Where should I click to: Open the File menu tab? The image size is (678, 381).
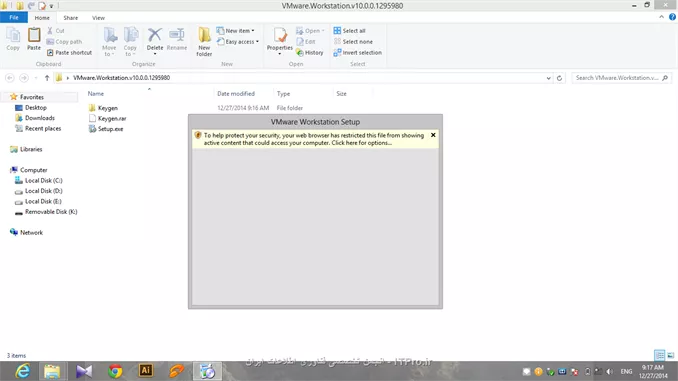(x=14, y=17)
